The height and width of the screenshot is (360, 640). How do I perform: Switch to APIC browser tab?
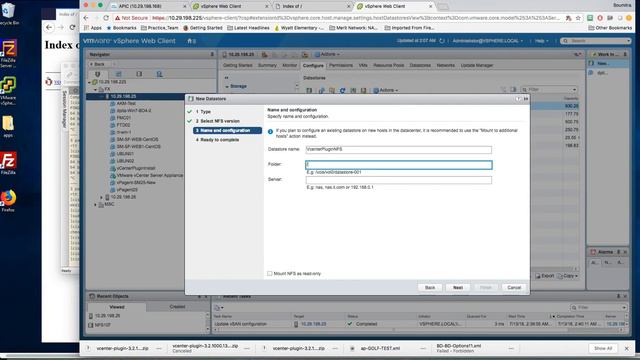point(148,6)
